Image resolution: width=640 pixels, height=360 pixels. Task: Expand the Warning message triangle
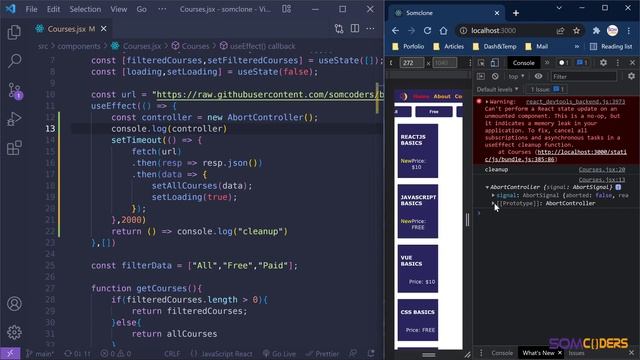point(487,102)
